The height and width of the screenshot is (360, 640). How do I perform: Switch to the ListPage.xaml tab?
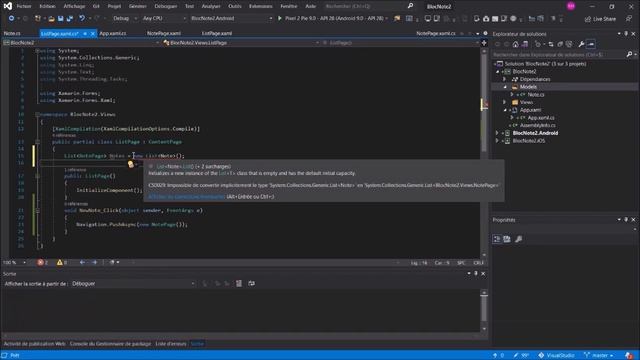217,33
